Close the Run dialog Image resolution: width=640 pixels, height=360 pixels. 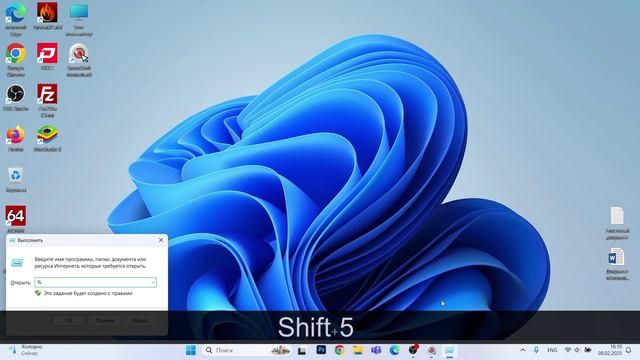[161, 240]
